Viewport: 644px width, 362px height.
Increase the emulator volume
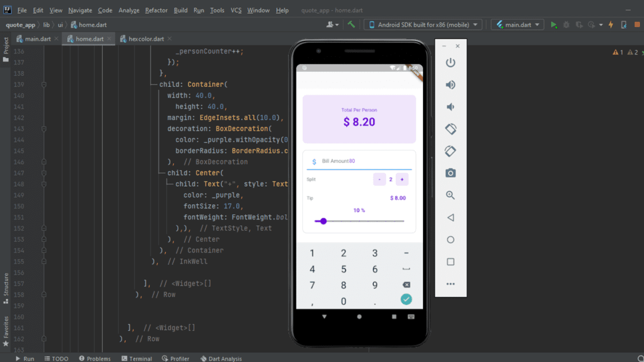(x=450, y=84)
